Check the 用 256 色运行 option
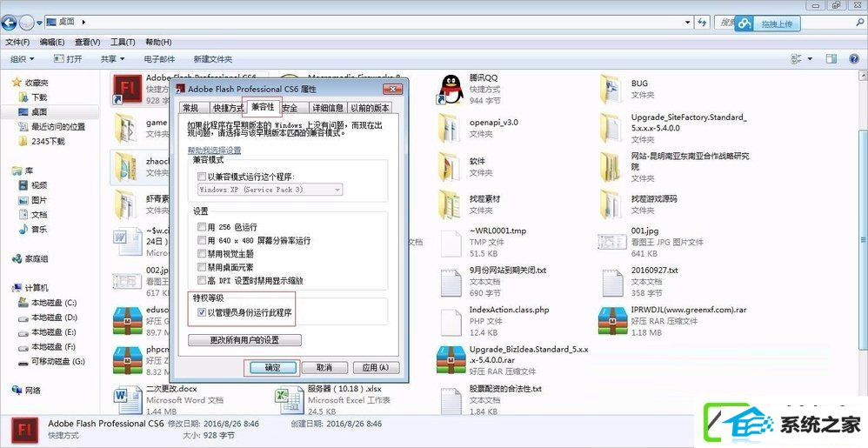This screenshot has height=448, width=868. click(202, 227)
